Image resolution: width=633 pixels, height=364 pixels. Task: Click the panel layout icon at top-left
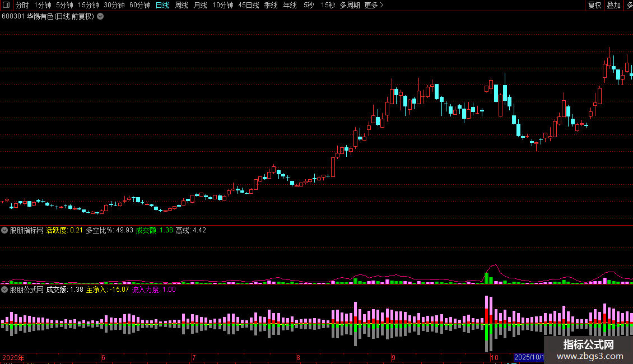pos(6,5)
